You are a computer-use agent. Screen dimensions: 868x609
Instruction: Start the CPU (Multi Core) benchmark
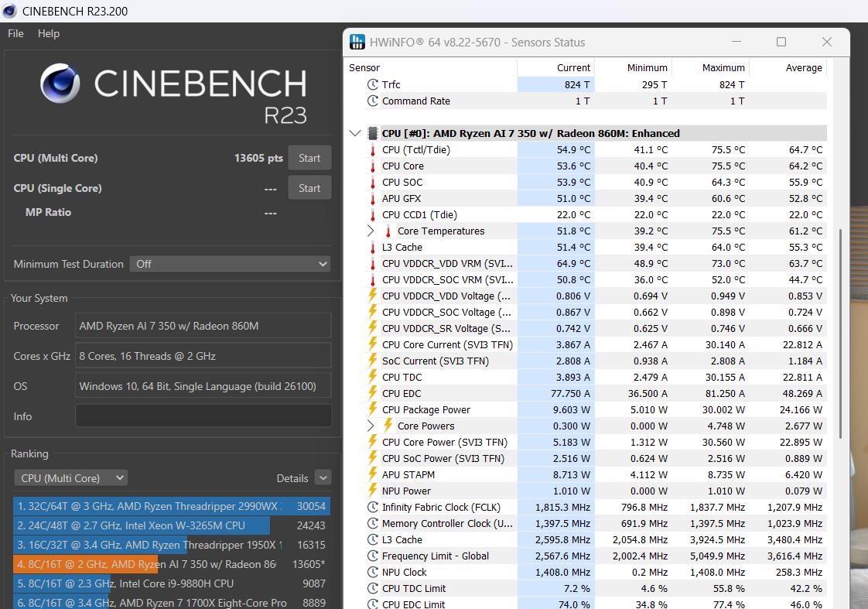click(x=309, y=158)
